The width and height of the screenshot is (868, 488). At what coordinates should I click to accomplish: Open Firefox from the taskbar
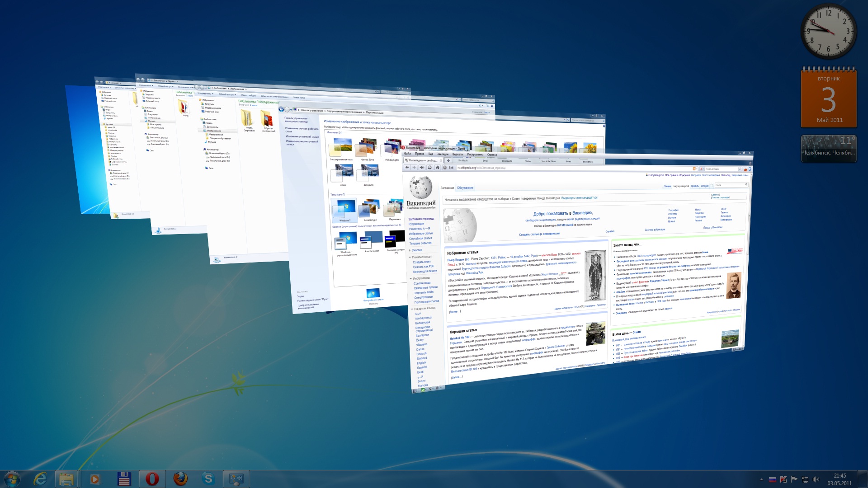coord(180,479)
